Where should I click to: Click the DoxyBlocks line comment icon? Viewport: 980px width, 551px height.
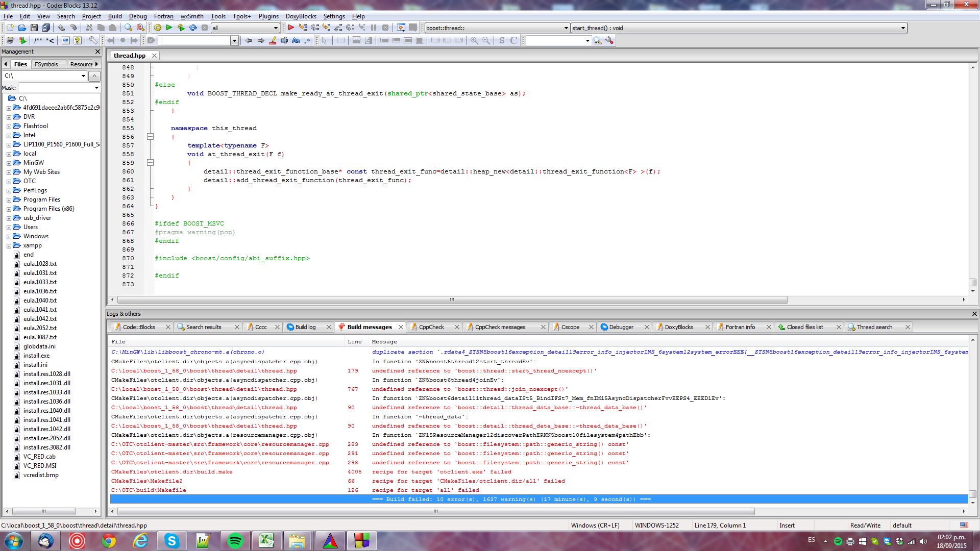pos(50,40)
